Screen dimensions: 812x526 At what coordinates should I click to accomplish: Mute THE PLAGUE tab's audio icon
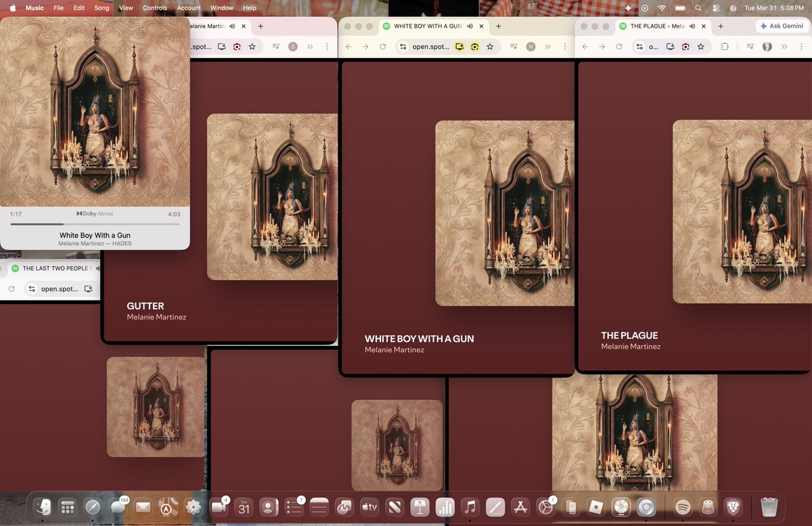click(x=694, y=26)
